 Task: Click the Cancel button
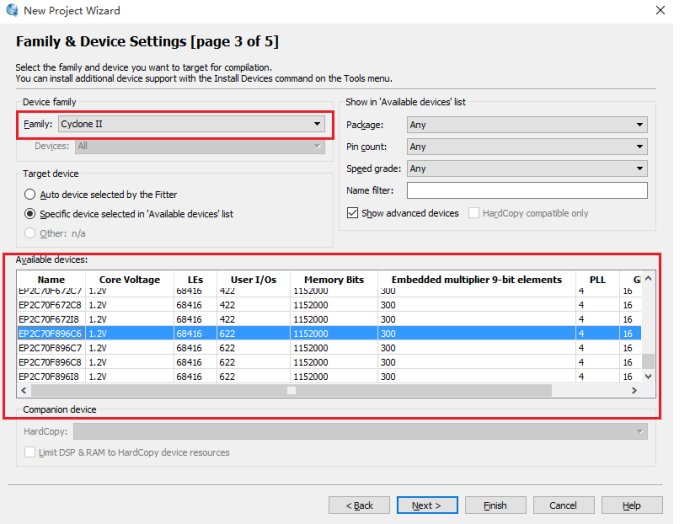[x=563, y=506]
